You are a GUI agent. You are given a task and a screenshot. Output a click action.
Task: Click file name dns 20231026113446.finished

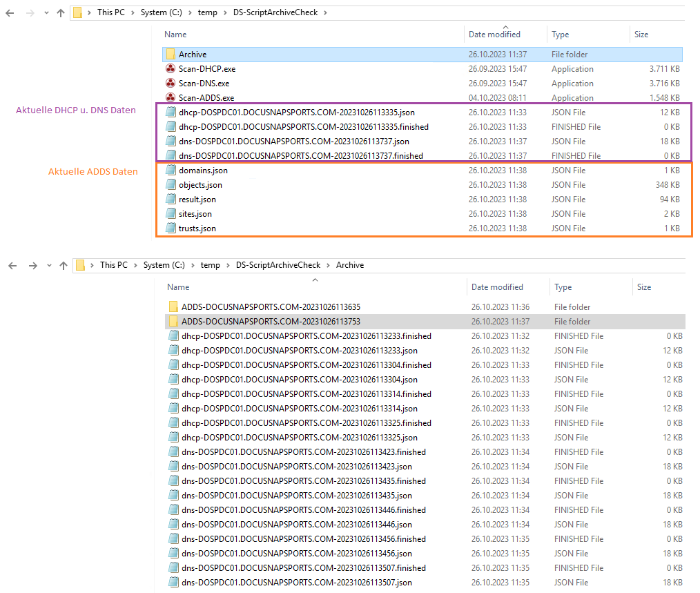(x=304, y=510)
